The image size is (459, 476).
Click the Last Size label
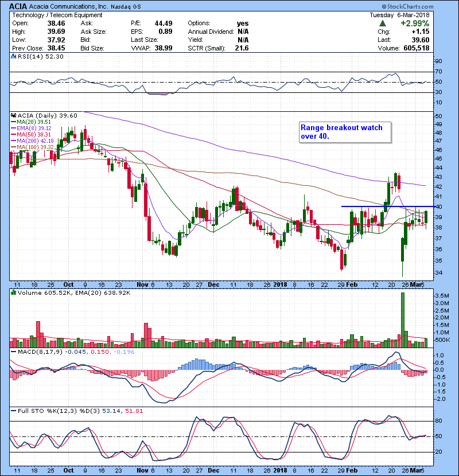click(144, 40)
